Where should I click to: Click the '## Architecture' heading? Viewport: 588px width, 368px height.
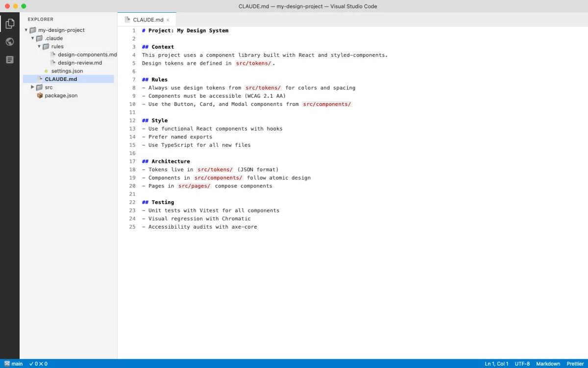pyautogui.click(x=166, y=161)
